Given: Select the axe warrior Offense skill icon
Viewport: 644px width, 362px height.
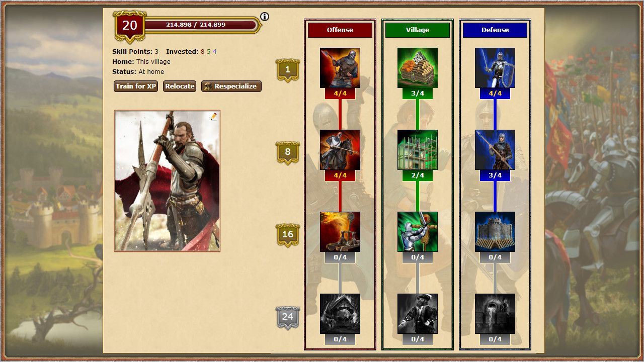Looking at the screenshot, I should 340,68.
